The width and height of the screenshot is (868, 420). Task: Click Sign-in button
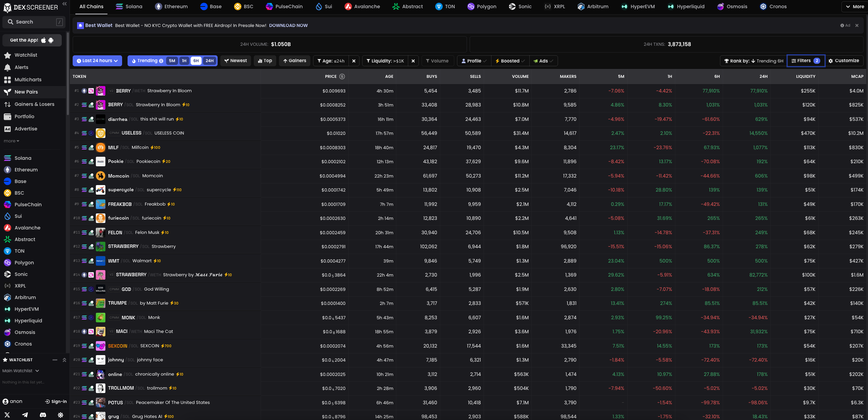coord(56,402)
